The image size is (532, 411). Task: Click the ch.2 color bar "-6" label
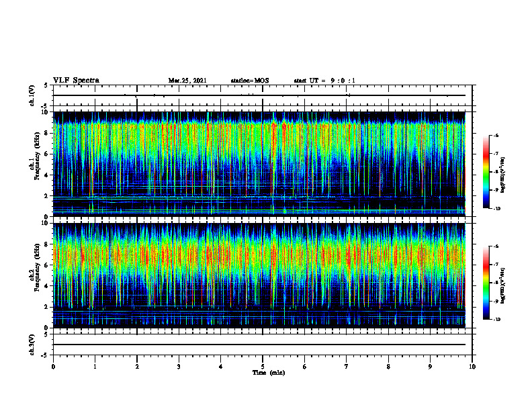(x=496, y=246)
